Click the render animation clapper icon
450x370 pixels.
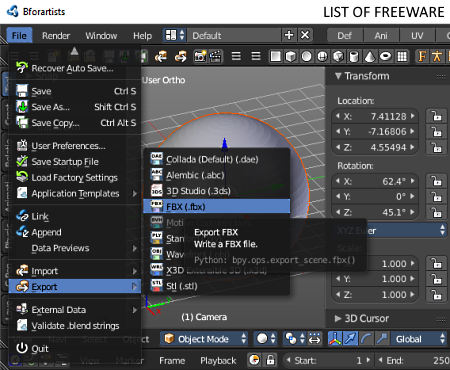pyautogui.click(x=216, y=57)
